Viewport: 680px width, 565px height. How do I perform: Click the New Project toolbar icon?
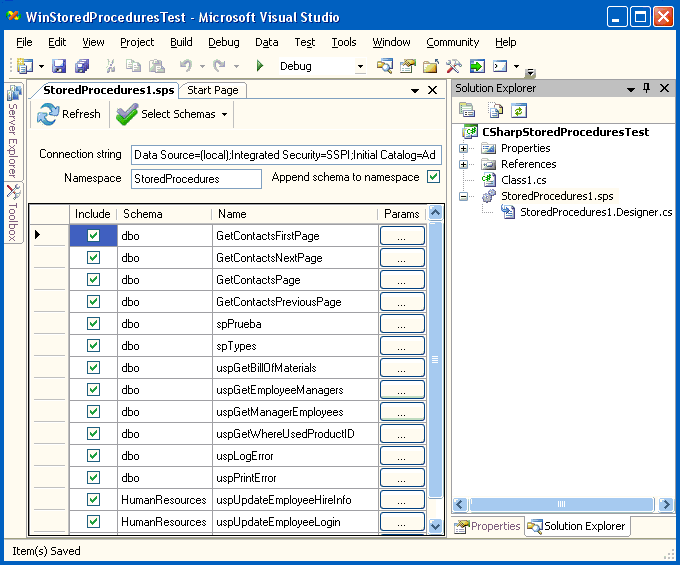tap(25, 66)
